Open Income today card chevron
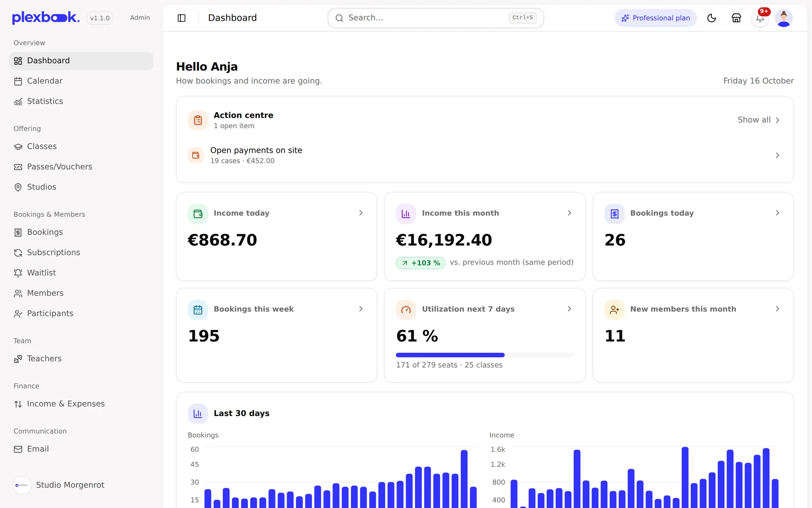 pyautogui.click(x=361, y=213)
